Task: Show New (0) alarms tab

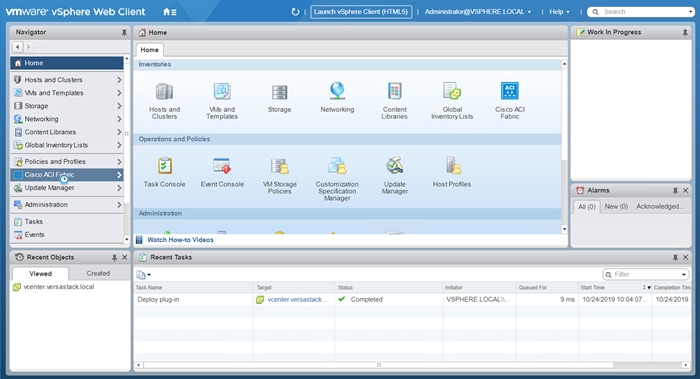Action: (x=616, y=207)
